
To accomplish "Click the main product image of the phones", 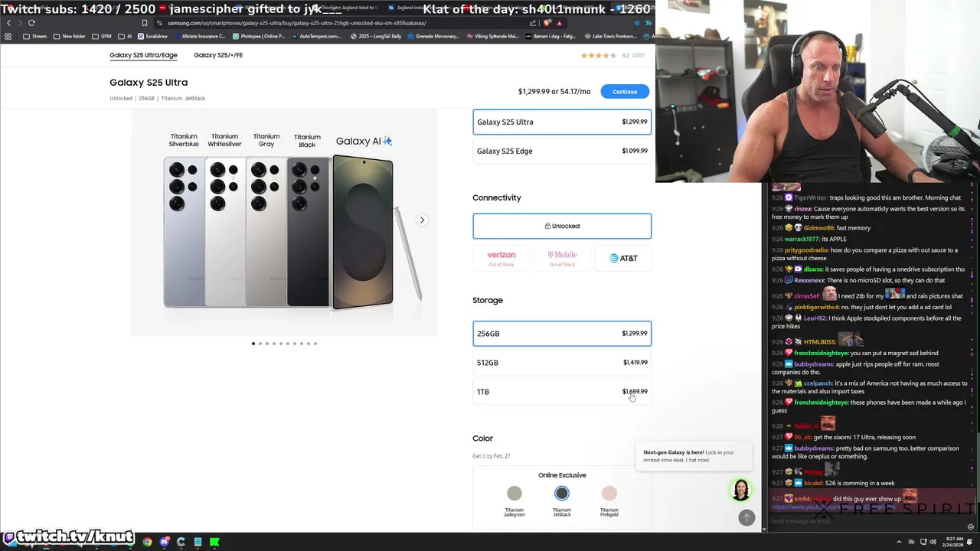I will pos(285,222).
